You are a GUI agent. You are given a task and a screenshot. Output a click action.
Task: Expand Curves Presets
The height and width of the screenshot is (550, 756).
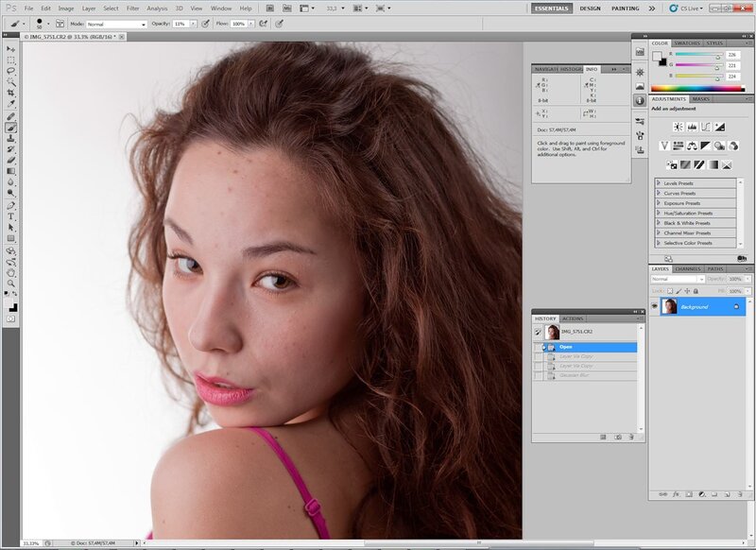click(659, 194)
